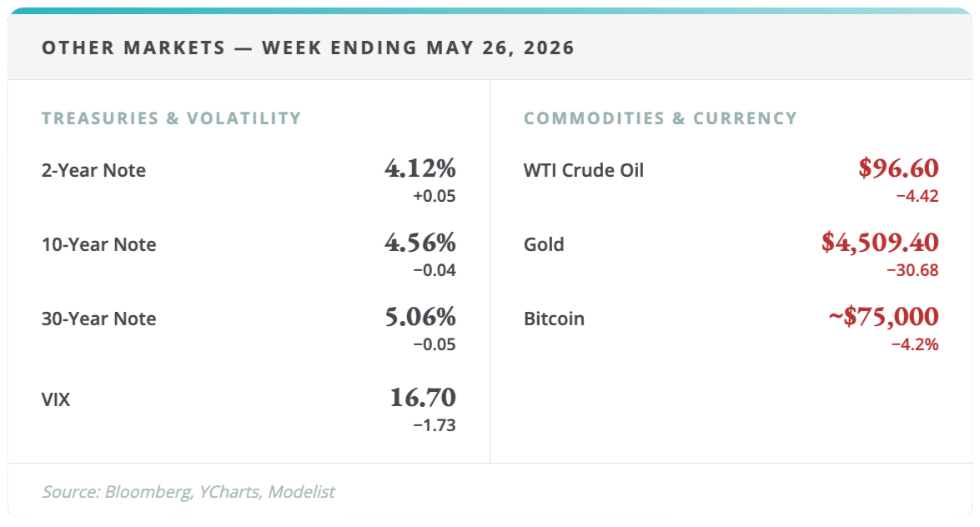Image resolution: width=980 pixels, height=527 pixels.
Task: Click the 2-Year Note label
Action: tap(93, 170)
